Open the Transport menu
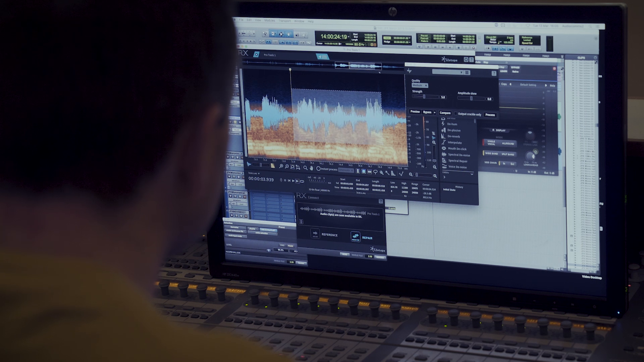 284,21
